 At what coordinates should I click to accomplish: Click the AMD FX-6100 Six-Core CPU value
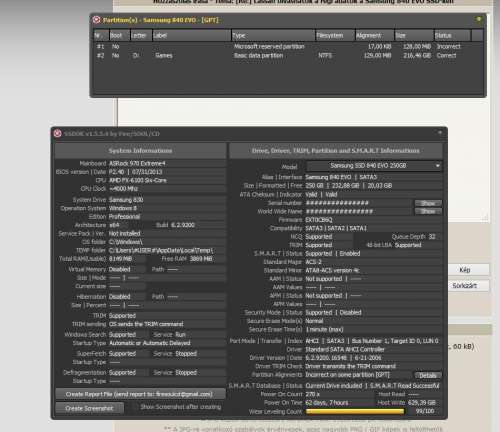[138, 180]
